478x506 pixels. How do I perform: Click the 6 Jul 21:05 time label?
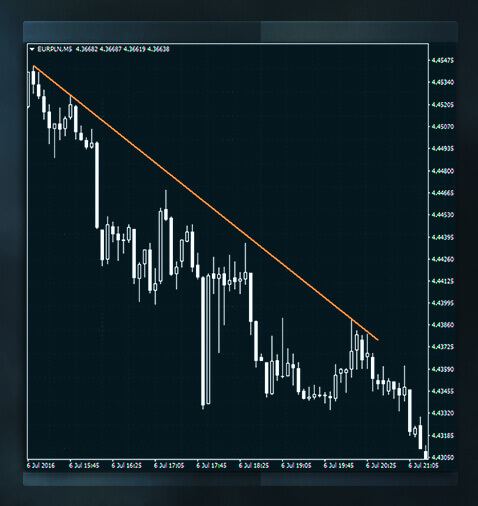(423, 465)
